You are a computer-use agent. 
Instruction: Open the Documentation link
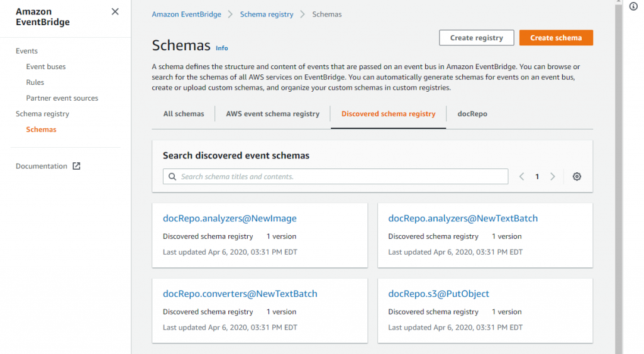pos(42,166)
